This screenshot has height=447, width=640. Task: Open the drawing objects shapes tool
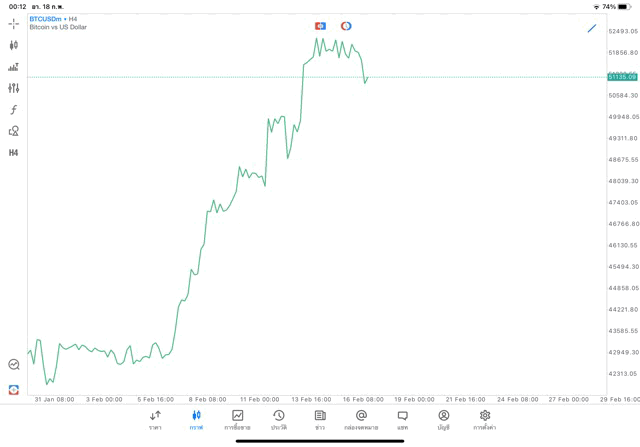(x=14, y=131)
